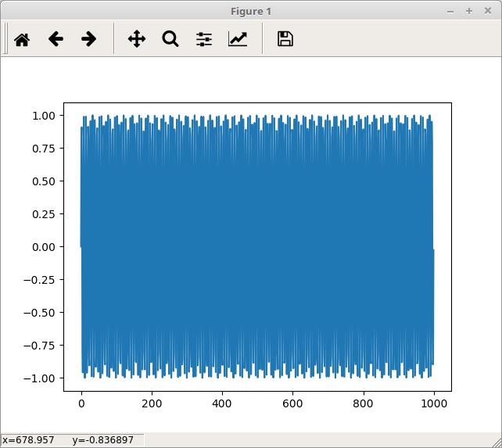Close the Figure 1 window
Image resolution: width=502 pixels, height=448 pixels.
point(488,11)
